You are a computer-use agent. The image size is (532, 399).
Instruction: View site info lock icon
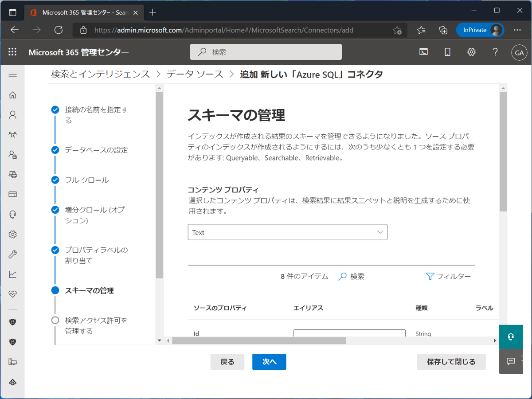(83, 30)
